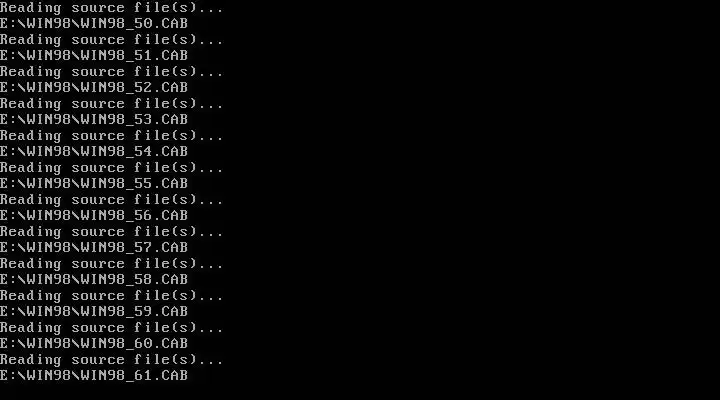Click the WIN98_57.CAB path line
Screen dimensions: 720x400
(94, 248)
